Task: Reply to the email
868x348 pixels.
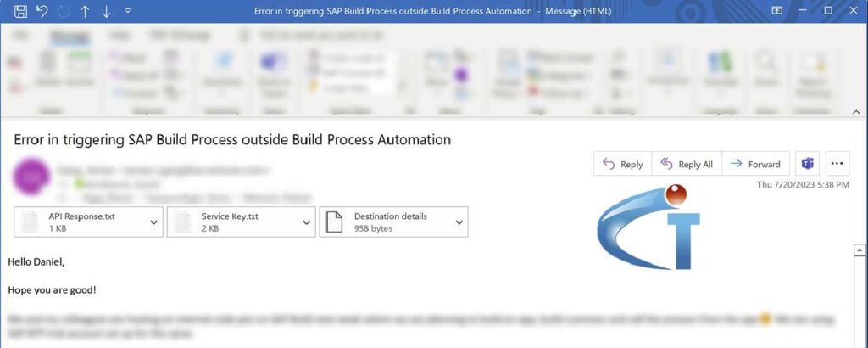Action: [622, 164]
